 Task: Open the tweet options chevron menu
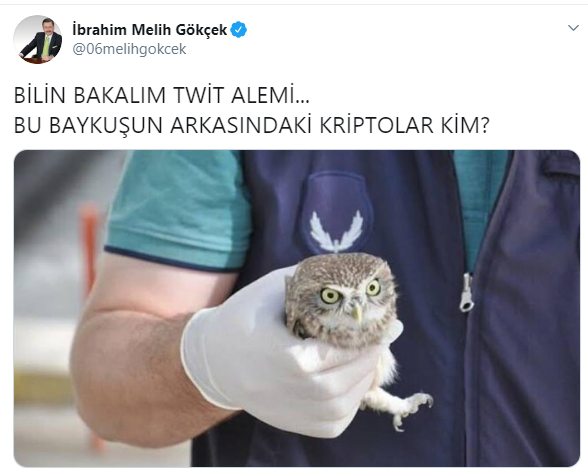pyautogui.click(x=573, y=28)
